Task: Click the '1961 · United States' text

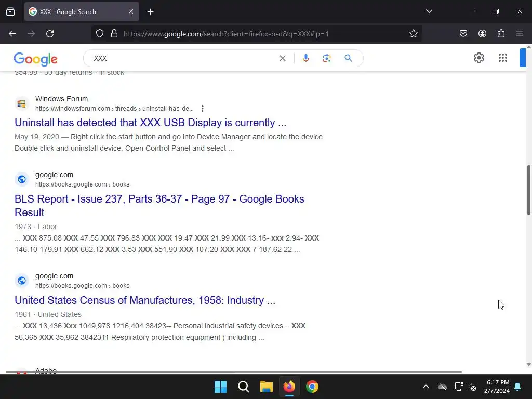Action: pos(48,314)
